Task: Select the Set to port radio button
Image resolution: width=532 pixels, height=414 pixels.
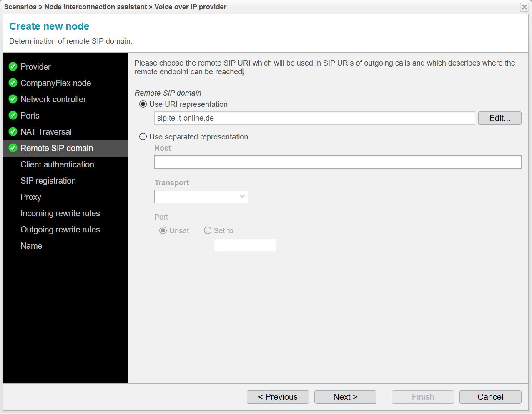Action: pos(208,231)
